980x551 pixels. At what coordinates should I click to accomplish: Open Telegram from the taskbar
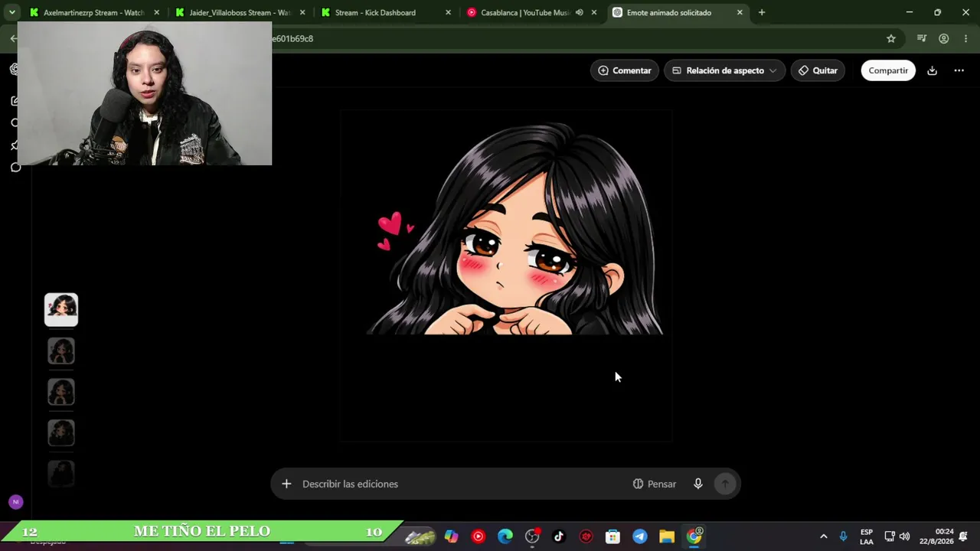pos(640,536)
